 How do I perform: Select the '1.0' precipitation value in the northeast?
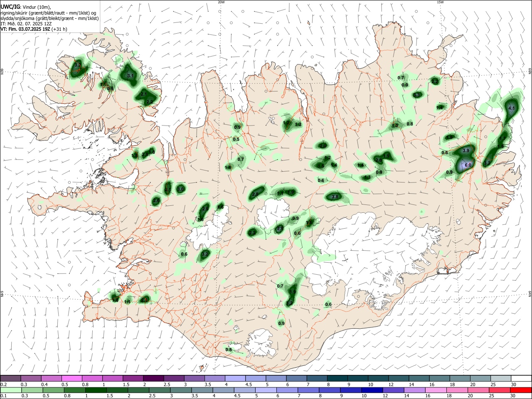click(x=395, y=126)
